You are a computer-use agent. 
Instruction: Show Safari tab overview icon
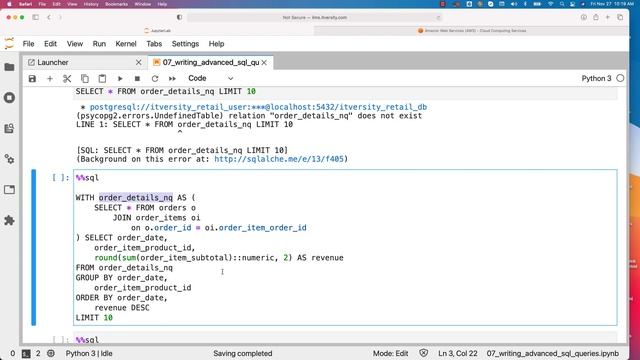coord(620,17)
